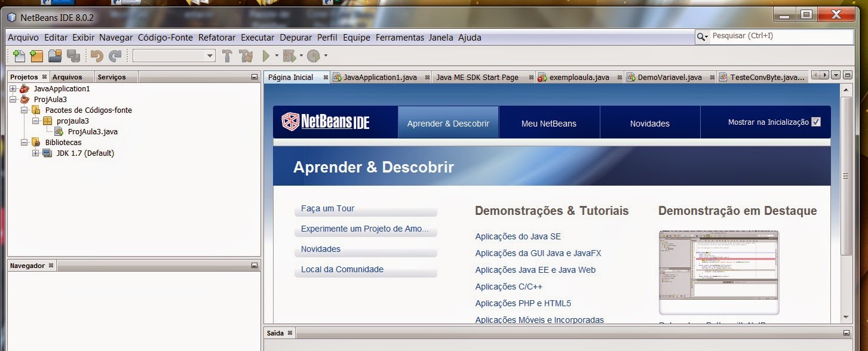Click the search magnifier icon
The height and width of the screenshot is (351, 868).
coord(701,36)
